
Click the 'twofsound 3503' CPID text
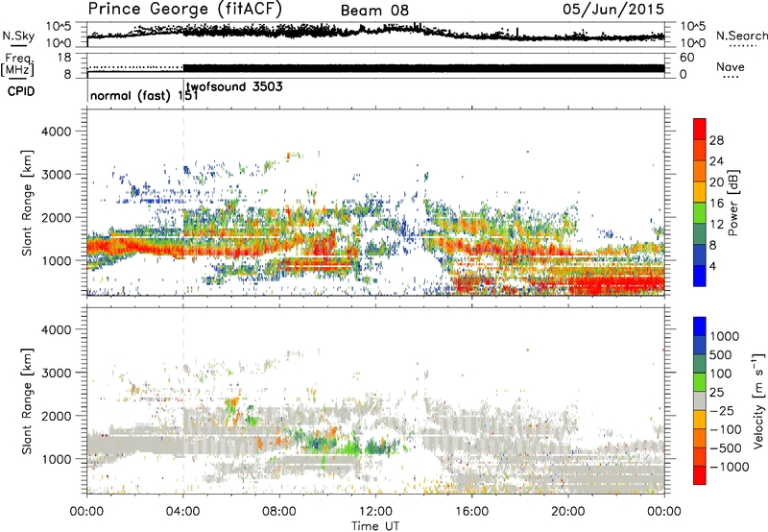(x=234, y=86)
